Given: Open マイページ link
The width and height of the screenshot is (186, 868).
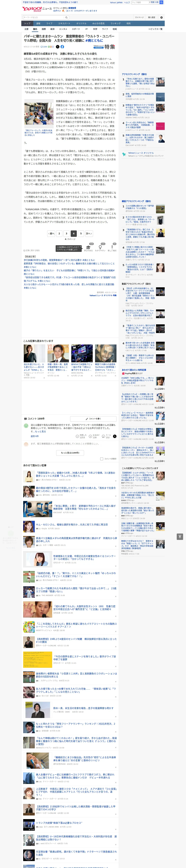Looking at the screenshot, I should point(139,18).
